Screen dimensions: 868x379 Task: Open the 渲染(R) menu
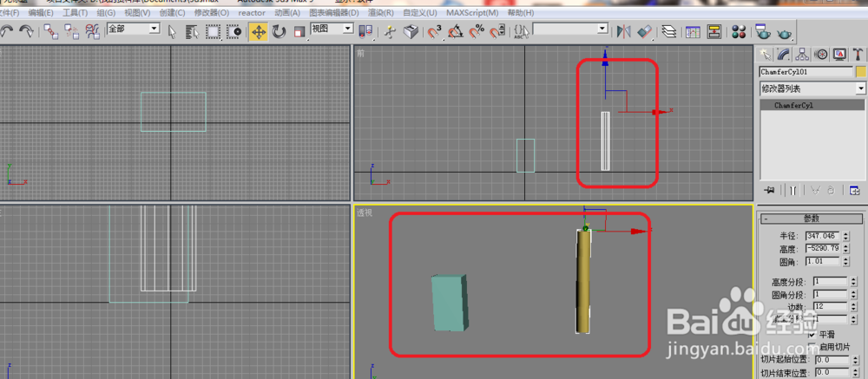tap(381, 13)
